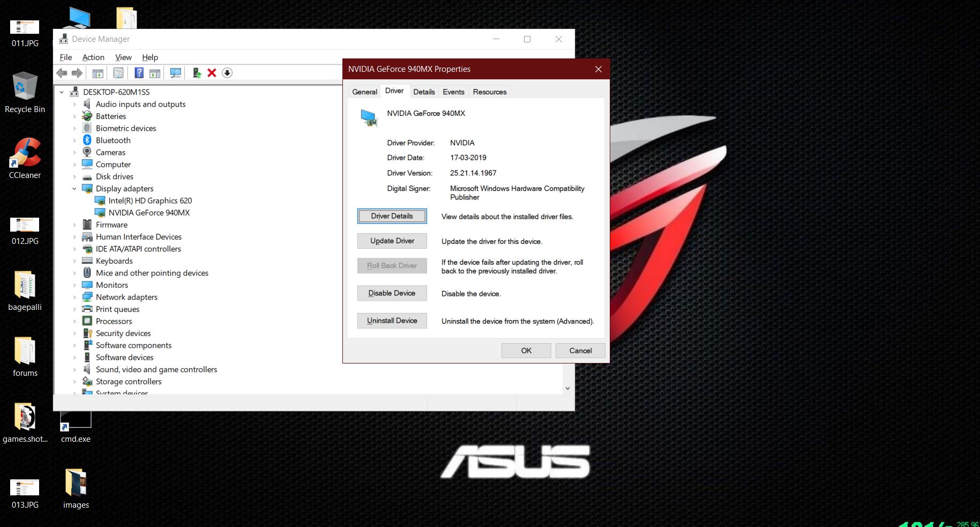Close the NVIDIA GeForce 940MX Properties dialog
This screenshot has height=527, width=980.
[599, 69]
